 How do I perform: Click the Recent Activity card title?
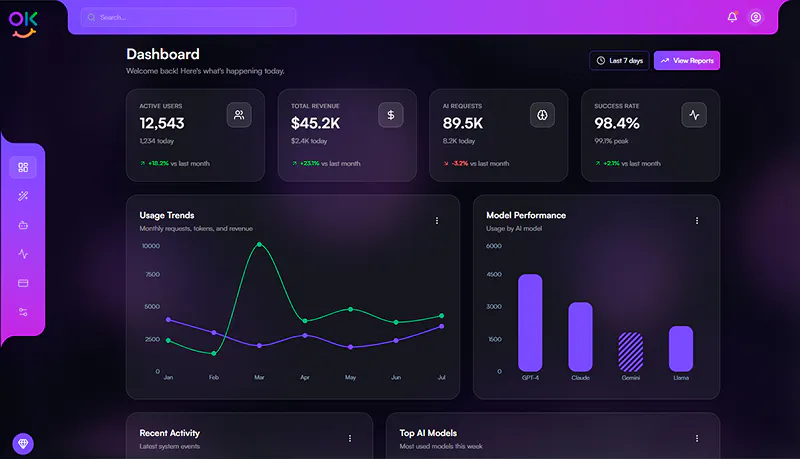tap(169, 433)
